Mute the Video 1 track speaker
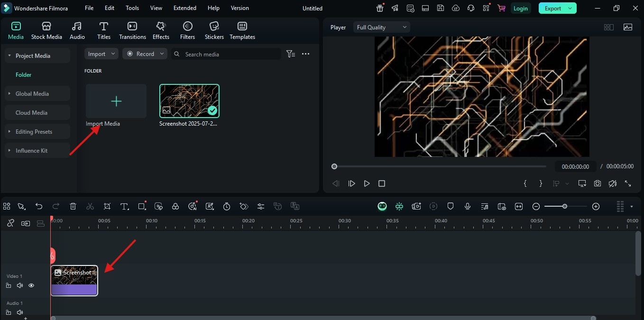The width and height of the screenshot is (644, 320). pyautogui.click(x=20, y=285)
